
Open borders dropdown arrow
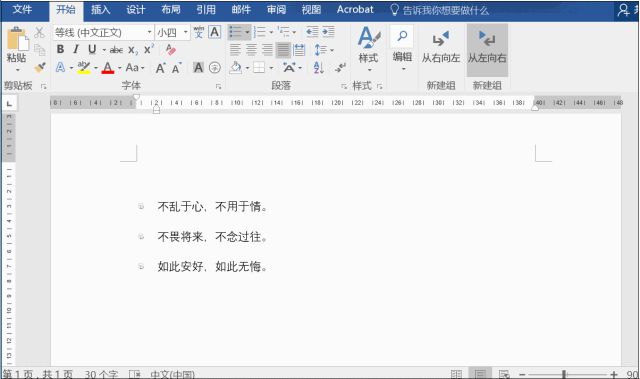coord(271,68)
